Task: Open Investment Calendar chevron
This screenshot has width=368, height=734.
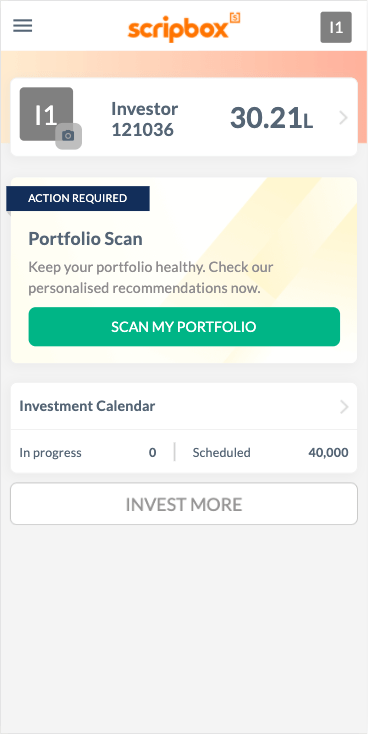Action: [344, 407]
